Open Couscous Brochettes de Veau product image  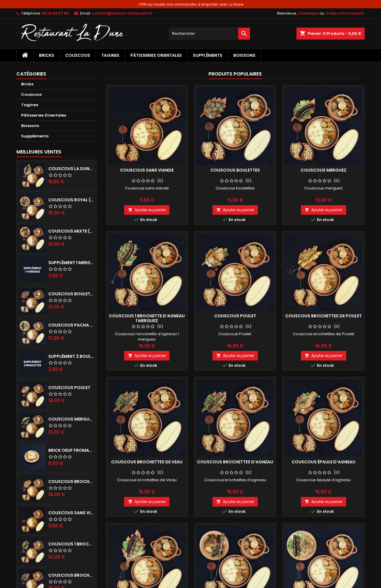(x=147, y=418)
